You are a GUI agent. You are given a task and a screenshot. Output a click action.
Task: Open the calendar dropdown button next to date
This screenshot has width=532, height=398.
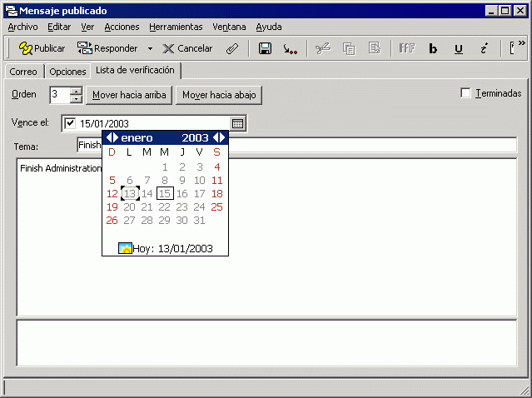[237, 123]
